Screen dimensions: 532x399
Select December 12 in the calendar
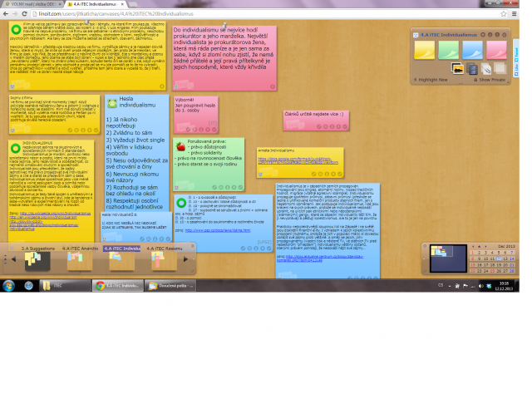click(x=499, y=259)
